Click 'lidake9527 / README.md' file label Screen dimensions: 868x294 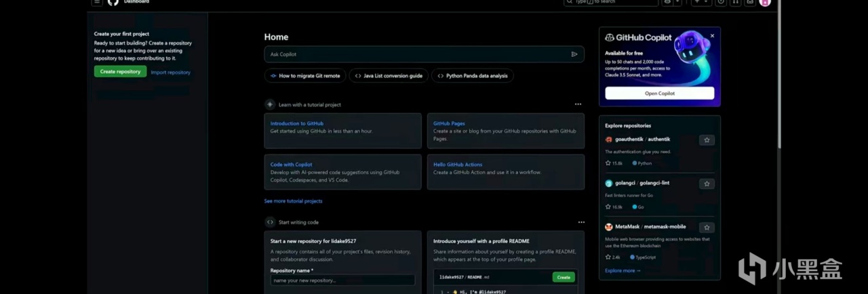(465, 277)
